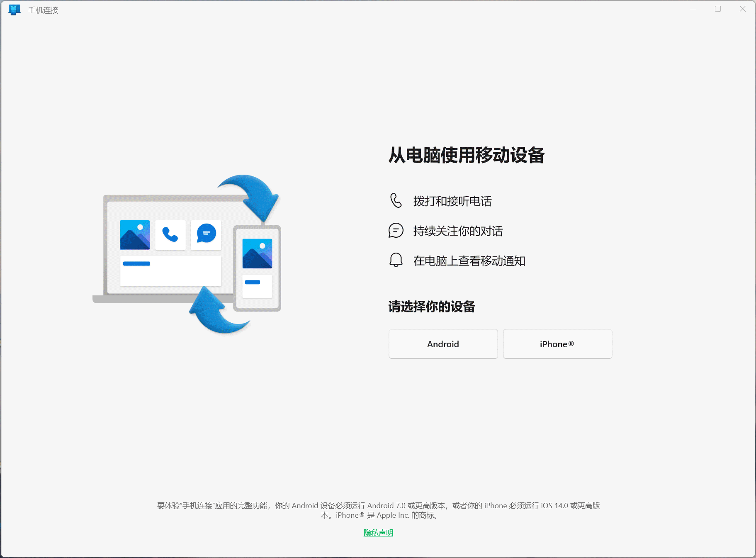Image resolution: width=756 pixels, height=558 pixels.
Task: Click the 手机连接 app icon in title bar
Action: coord(15,10)
